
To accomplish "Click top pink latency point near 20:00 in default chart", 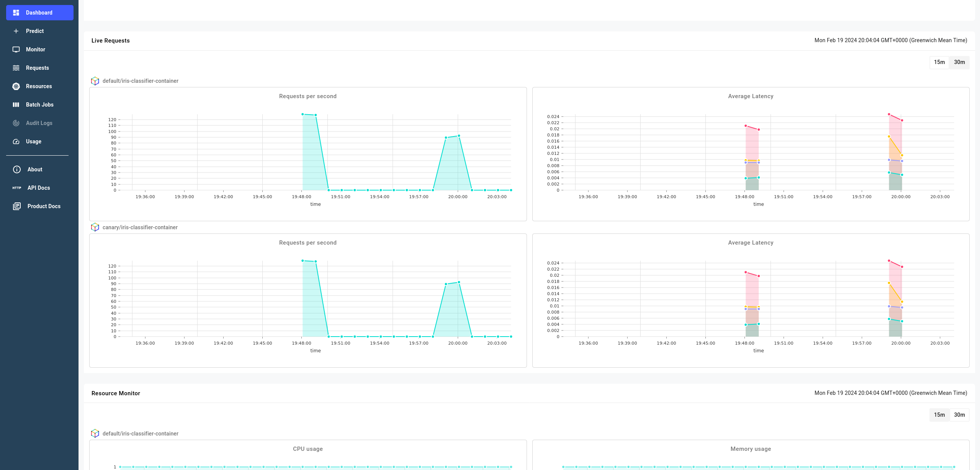I will click(x=889, y=114).
